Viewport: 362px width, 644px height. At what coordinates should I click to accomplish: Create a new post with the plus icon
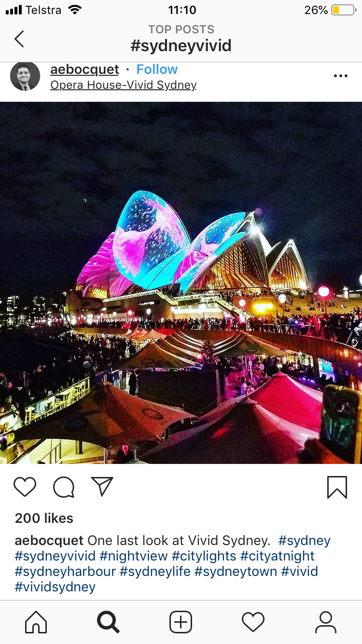click(181, 622)
